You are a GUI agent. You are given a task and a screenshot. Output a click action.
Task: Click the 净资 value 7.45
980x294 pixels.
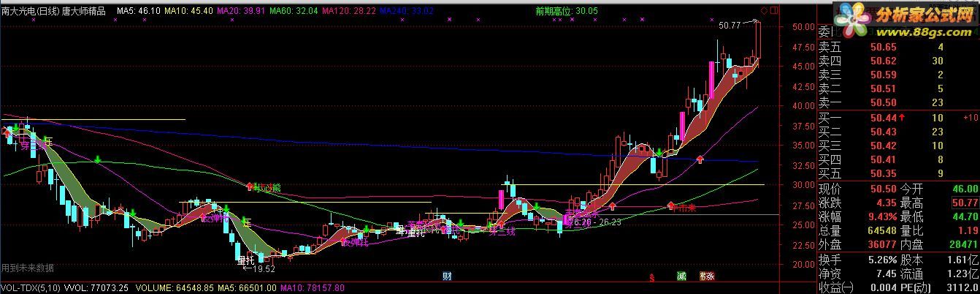(x=886, y=272)
